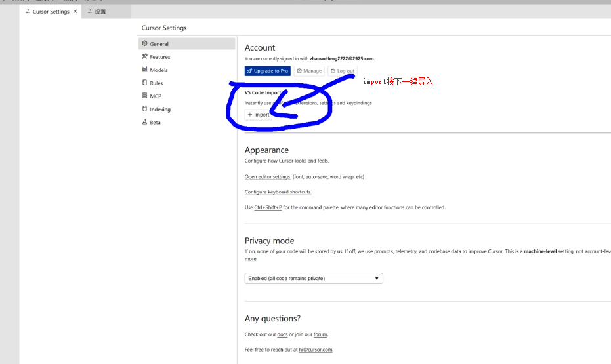Click the scroll icon beside Rules
The image size is (611, 364).
pyautogui.click(x=144, y=83)
